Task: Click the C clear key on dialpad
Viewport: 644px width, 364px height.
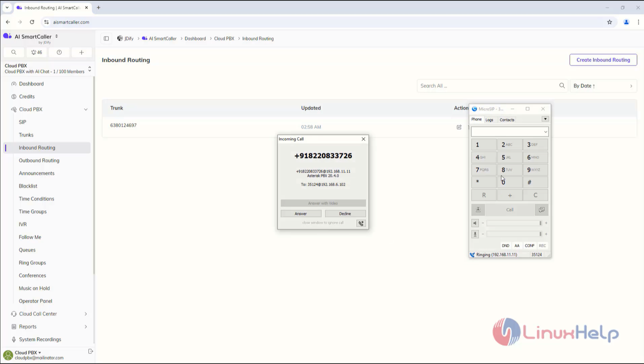Action: pos(535,195)
